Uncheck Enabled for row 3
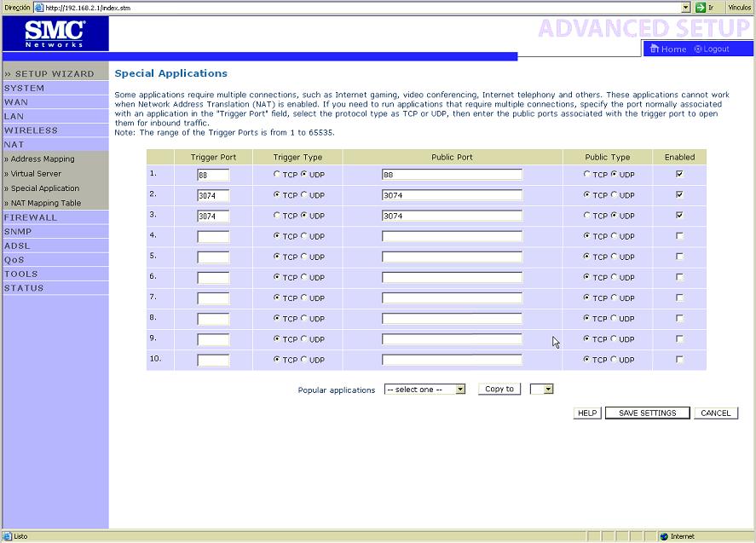 pyautogui.click(x=679, y=215)
